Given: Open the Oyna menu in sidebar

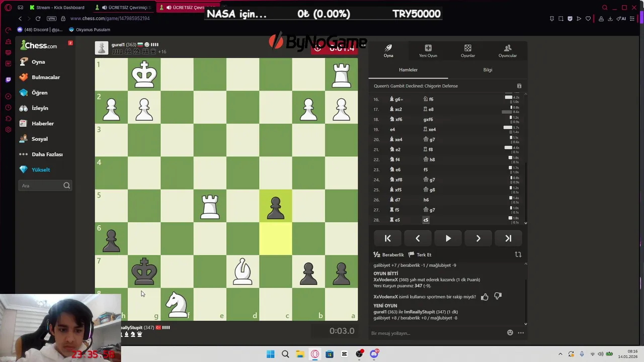Looking at the screenshot, I should [x=33, y=62].
